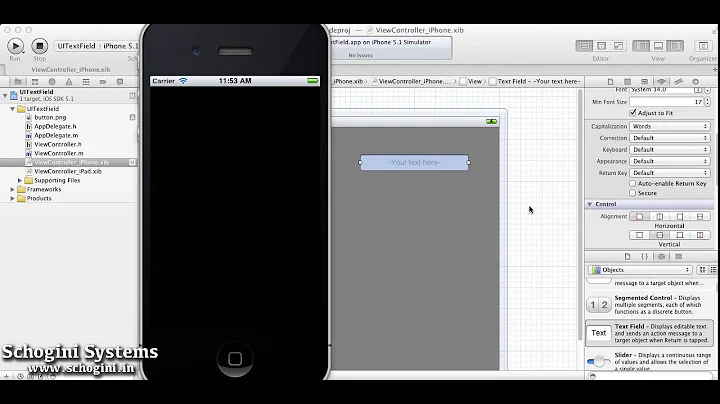Open the Object library cube icon
The height and width of the screenshot is (404, 720).
point(661,257)
